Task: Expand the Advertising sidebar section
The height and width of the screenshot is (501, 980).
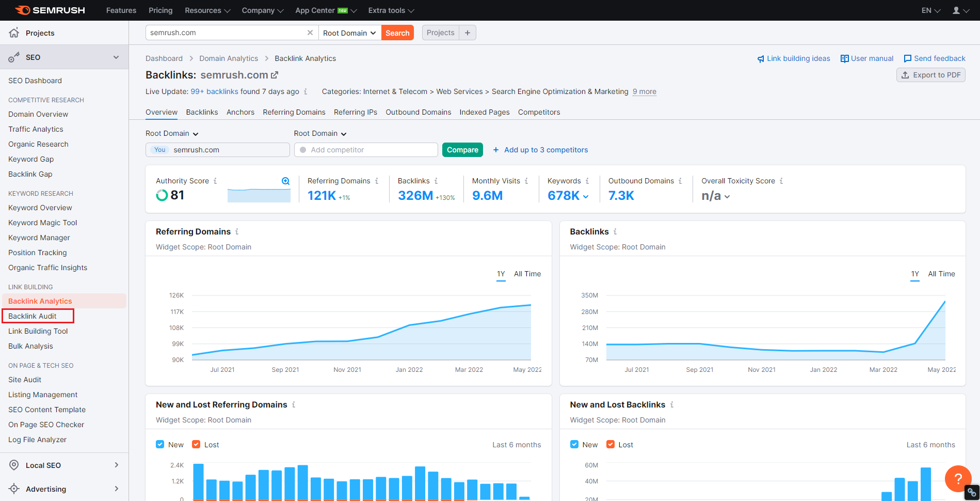Action: pyautogui.click(x=117, y=489)
